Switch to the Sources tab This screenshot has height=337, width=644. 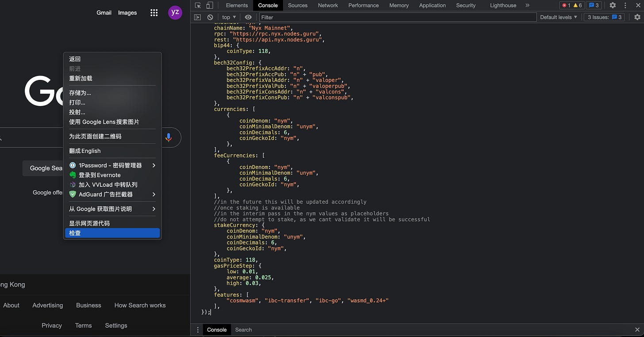pyautogui.click(x=298, y=5)
